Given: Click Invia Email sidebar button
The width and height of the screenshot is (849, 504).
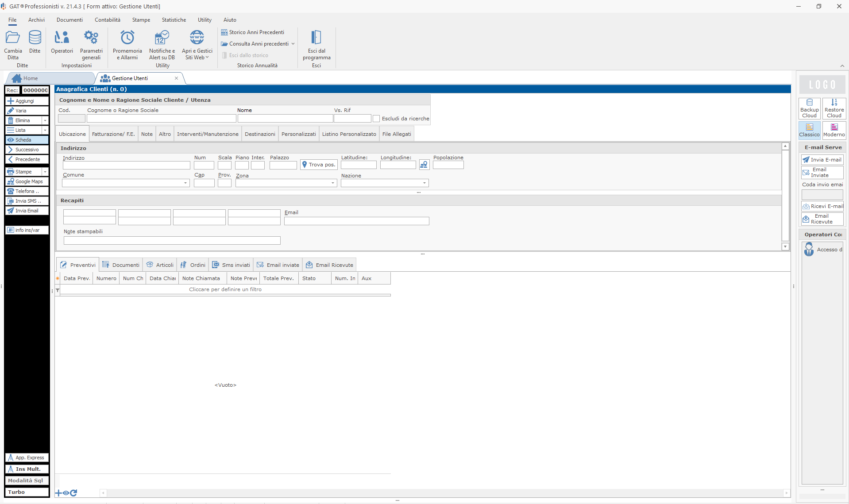Looking at the screenshot, I should [x=27, y=211].
